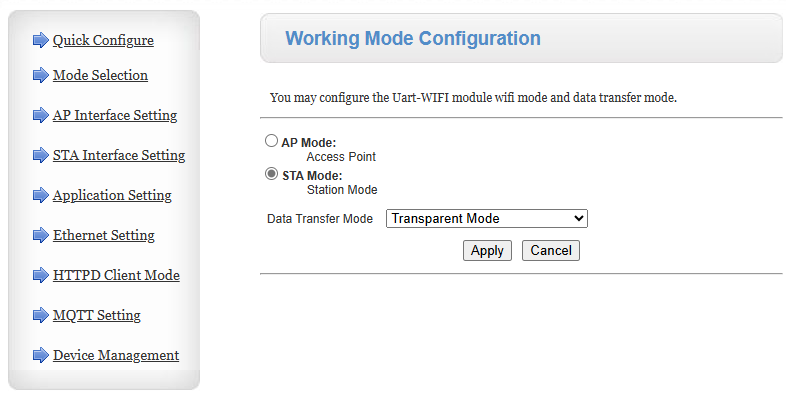Open the MQTT Setting link

[97, 315]
